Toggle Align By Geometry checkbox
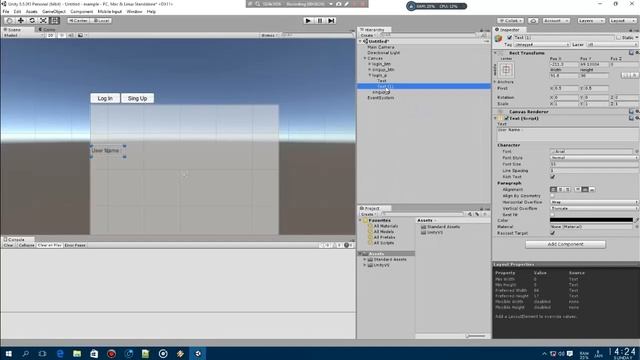Image resolution: width=640 pixels, height=360 pixels. [553, 196]
